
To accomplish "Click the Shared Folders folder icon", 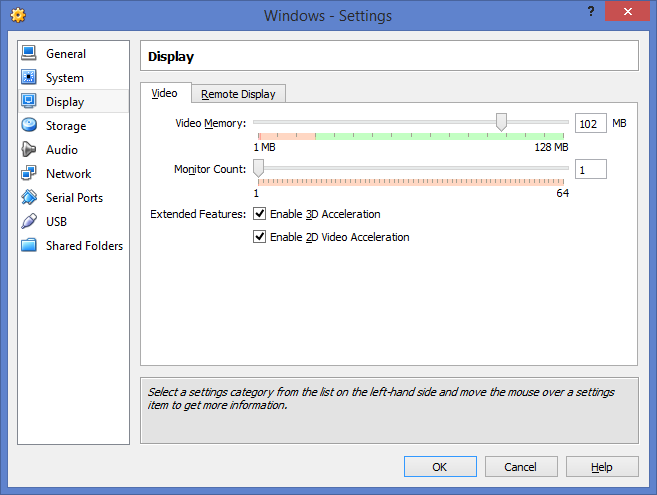I will 28,245.
